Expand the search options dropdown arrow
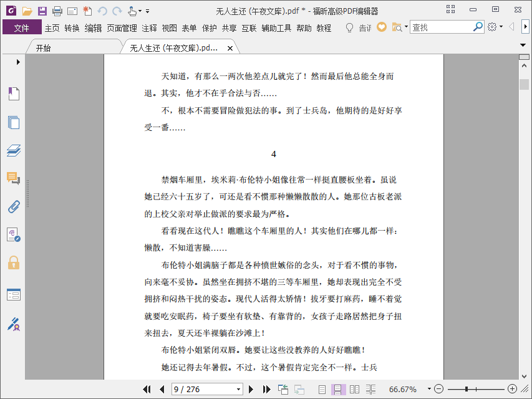Image resolution: width=532 pixels, height=399 pixels. [x=406, y=27]
